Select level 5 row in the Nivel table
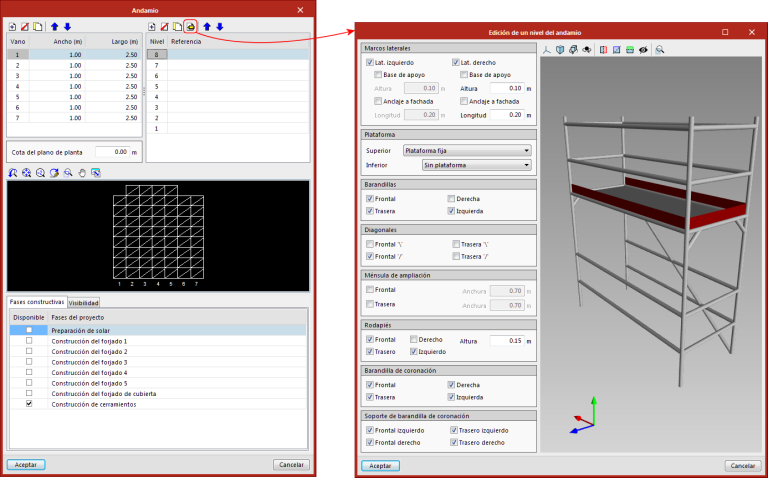768x478 pixels. point(155,86)
